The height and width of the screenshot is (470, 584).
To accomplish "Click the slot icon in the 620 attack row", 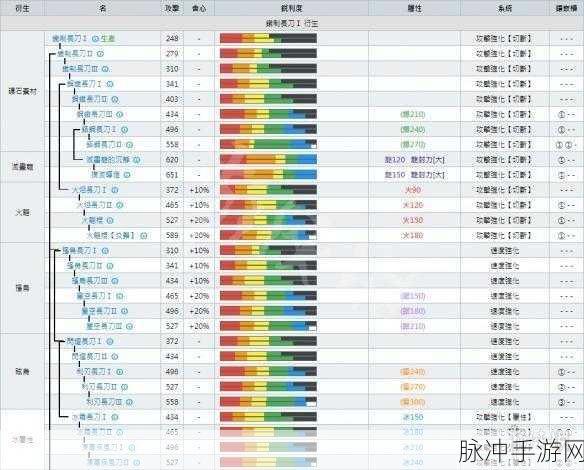I will [x=561, y=160].
